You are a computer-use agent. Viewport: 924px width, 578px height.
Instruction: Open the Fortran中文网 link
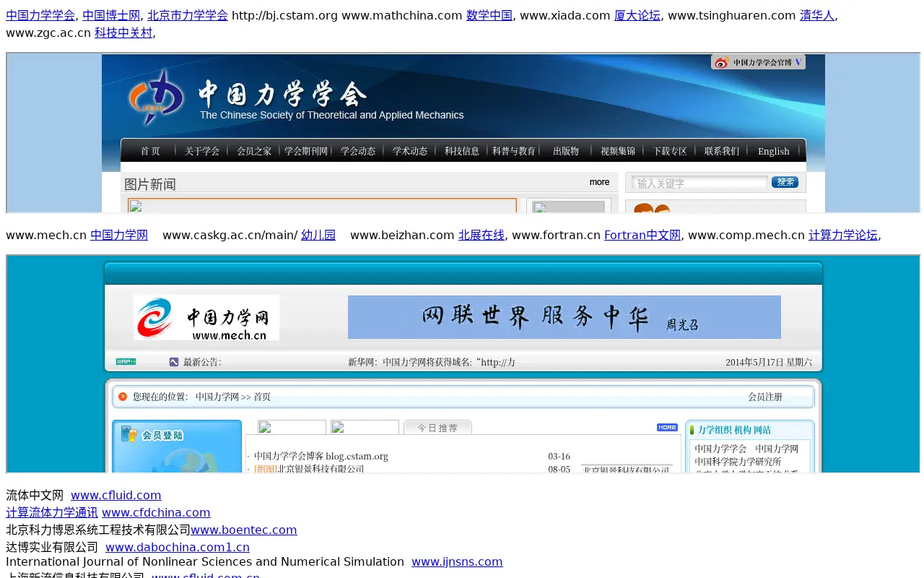[642, 235]
